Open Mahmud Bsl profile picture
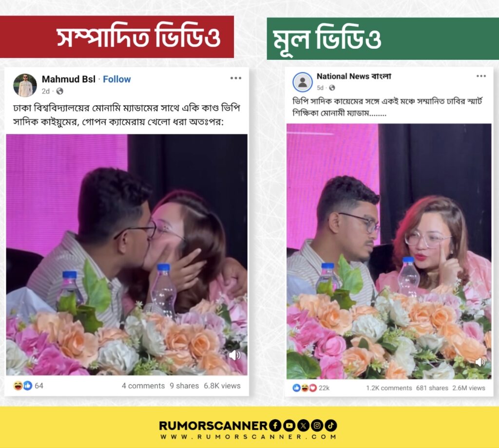 [25, 85]
